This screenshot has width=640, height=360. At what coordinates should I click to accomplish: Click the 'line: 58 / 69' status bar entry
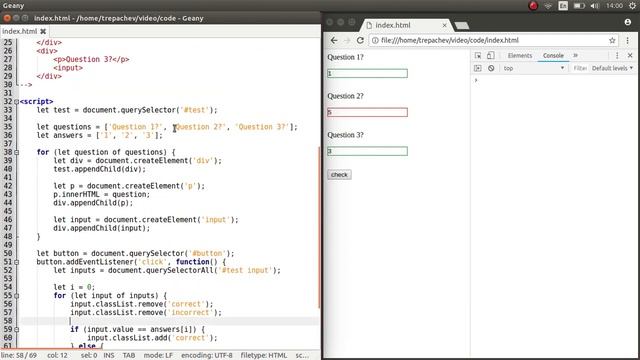[x=19, y=356]
